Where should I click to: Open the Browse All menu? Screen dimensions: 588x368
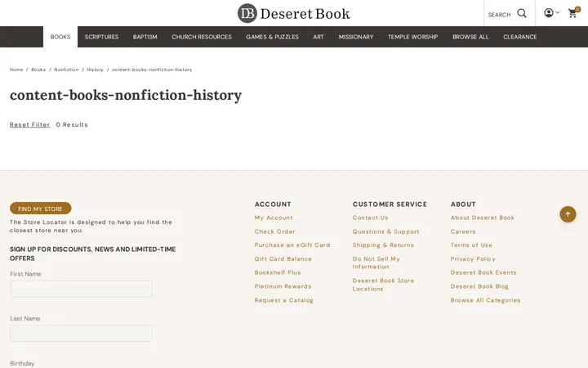coord(470,37)
